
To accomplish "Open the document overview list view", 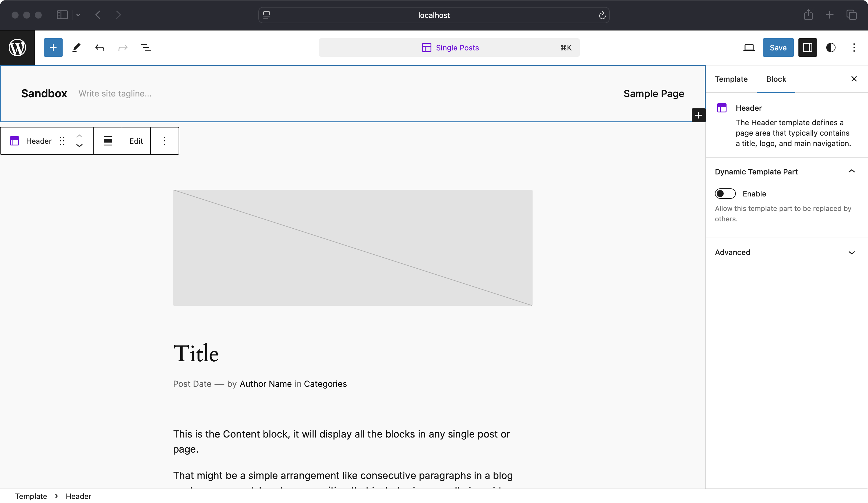I will [146, 48].
